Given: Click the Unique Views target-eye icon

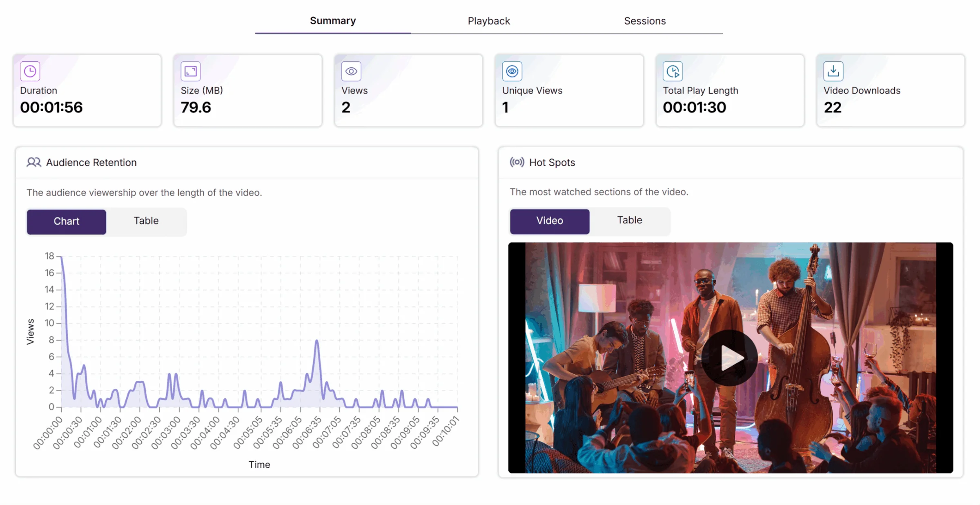Looking at the screenshot, I should [512, 72].
